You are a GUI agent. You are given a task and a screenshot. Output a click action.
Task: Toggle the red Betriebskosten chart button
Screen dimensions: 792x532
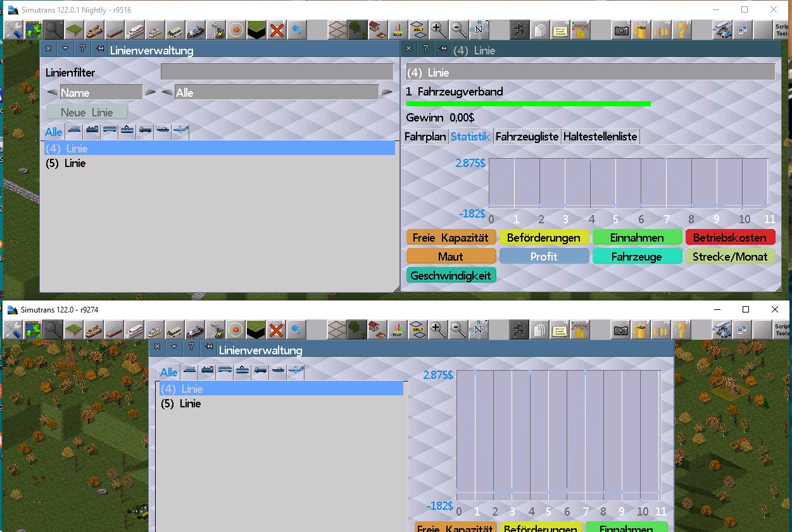click(730, 238)
